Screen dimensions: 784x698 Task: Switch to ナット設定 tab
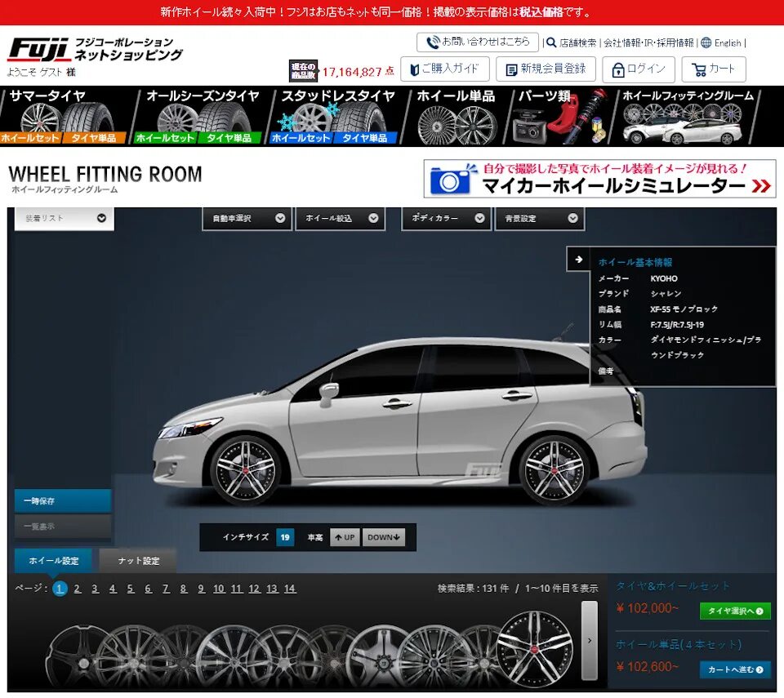139,561
